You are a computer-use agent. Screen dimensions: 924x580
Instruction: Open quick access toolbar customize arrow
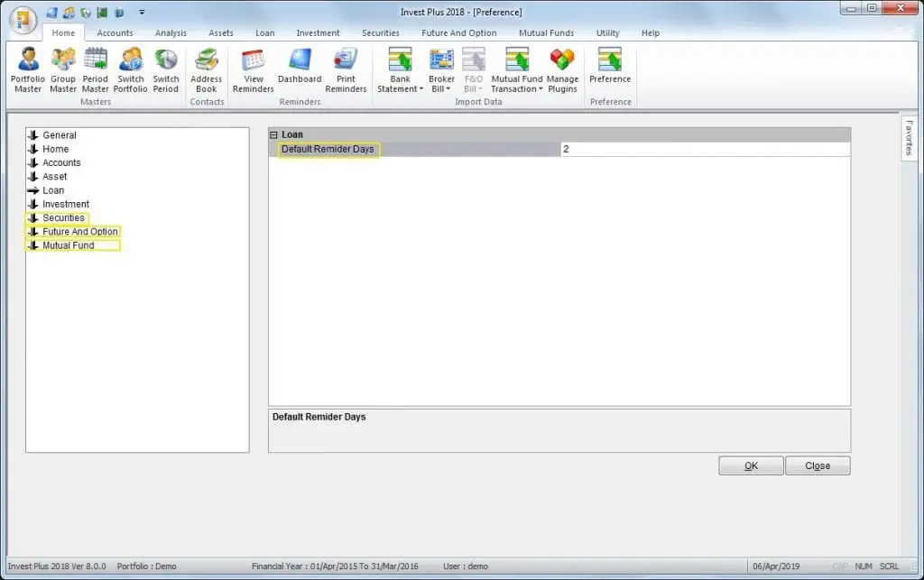click(142, 12)
